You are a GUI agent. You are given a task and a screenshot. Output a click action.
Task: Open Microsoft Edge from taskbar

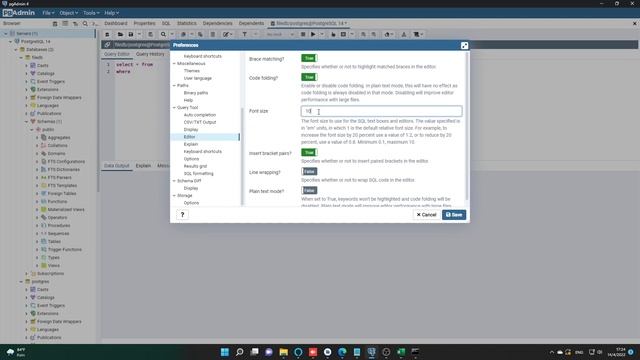[342, 352]
